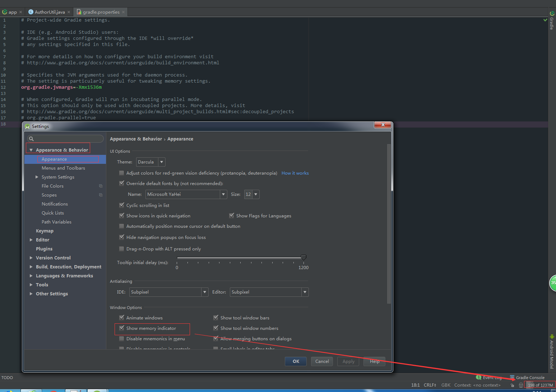Viewport: 556px width, 392px height.
Task: Click the share icon next to File Colors
Action: pyautogui.click(x=101, y=186)
